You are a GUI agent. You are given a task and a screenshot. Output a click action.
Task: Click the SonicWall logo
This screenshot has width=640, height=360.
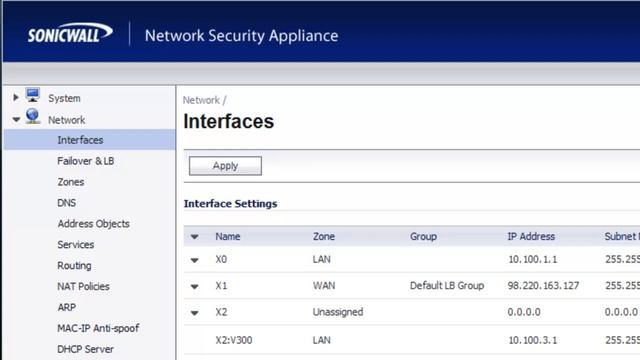(x=70, y=33)
